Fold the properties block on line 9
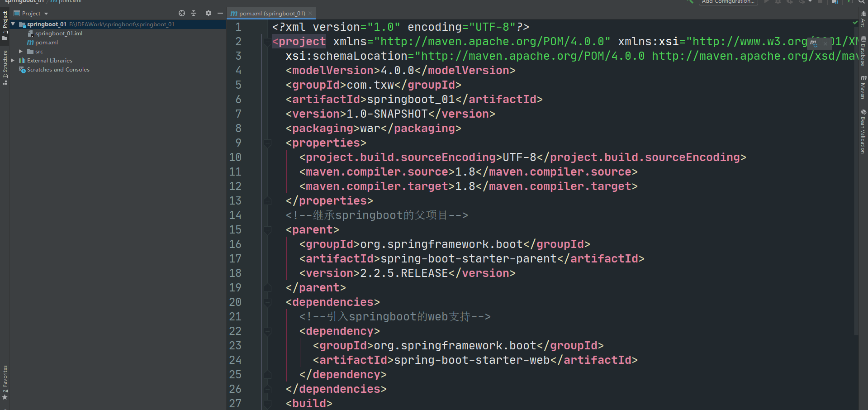 (267, 143)
